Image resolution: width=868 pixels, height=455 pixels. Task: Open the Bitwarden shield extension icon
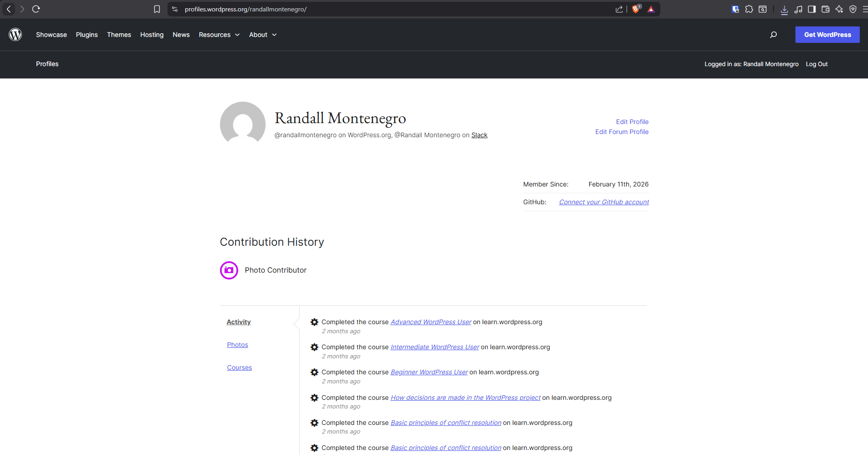click(735, 9)
